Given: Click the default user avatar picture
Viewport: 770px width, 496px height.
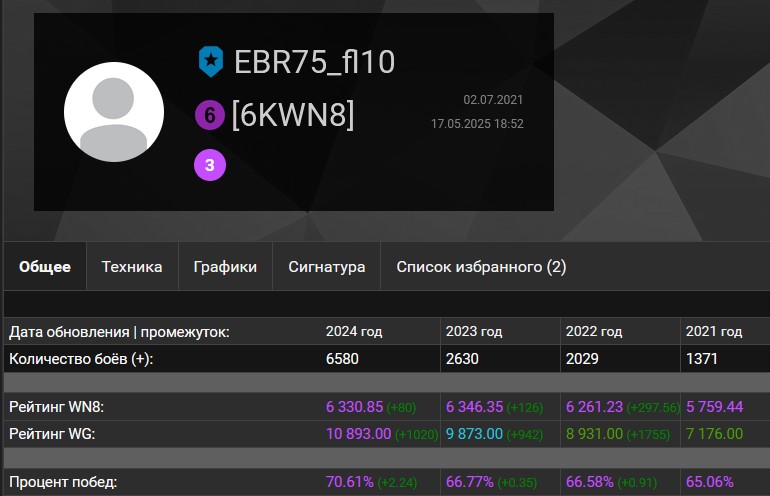Looking at the screenshot, I should tap(114, 112).
